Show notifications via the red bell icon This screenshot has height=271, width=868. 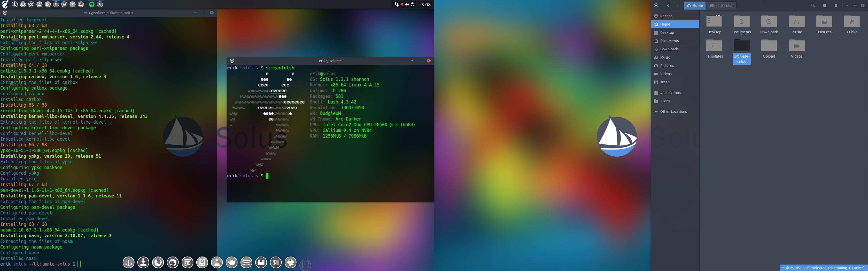(x=402, y=4)
